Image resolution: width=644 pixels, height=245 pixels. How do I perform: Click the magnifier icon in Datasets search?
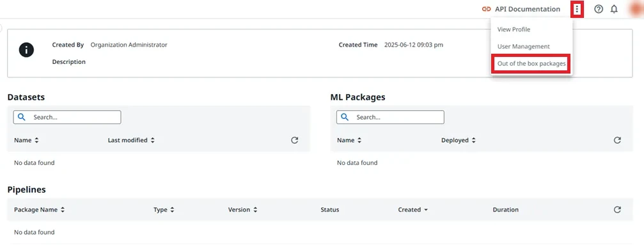22,117
